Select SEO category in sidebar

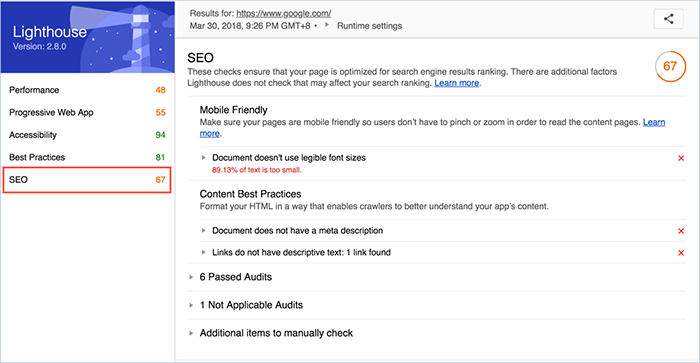click(x=87, y=179)
